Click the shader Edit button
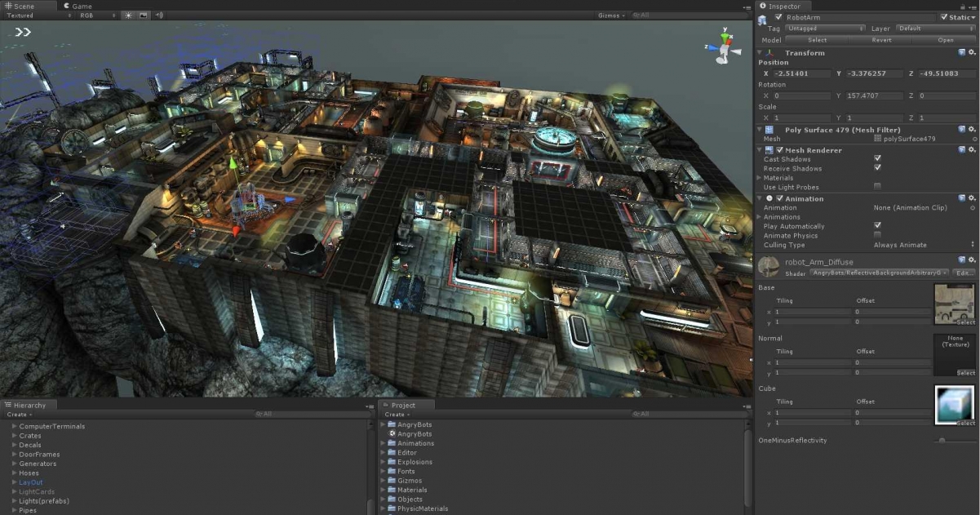This screenshot has width=980, height=515. pos(964,273)
